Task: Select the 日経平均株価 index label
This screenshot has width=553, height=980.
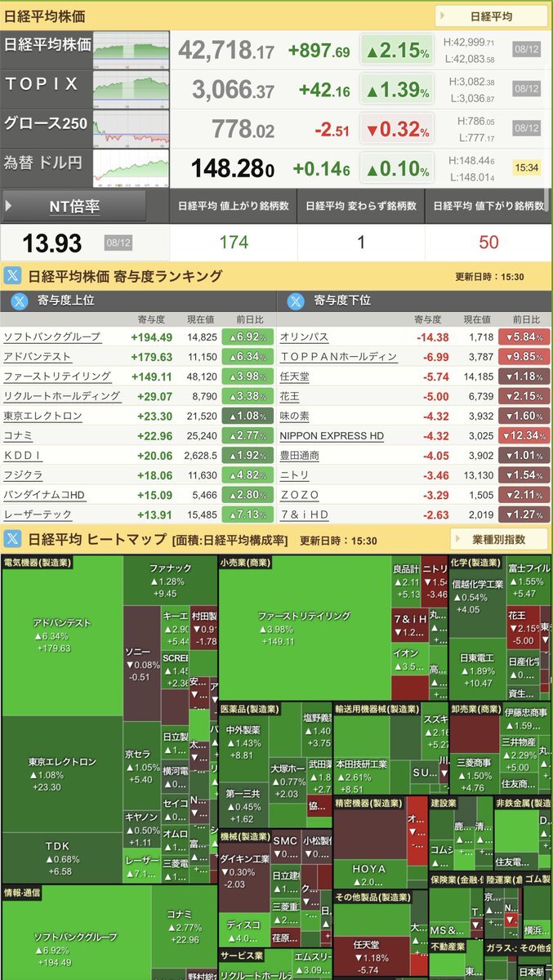Action: click(47, 45)
